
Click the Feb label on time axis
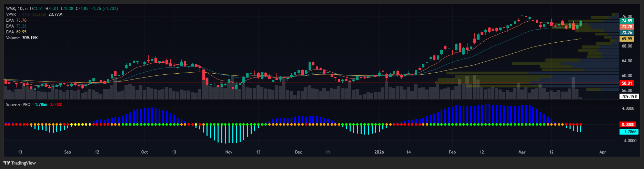(452, 152)
